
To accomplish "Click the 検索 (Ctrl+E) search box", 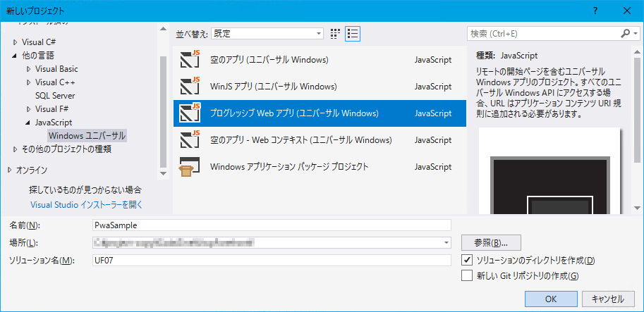I will coord(543,34).
